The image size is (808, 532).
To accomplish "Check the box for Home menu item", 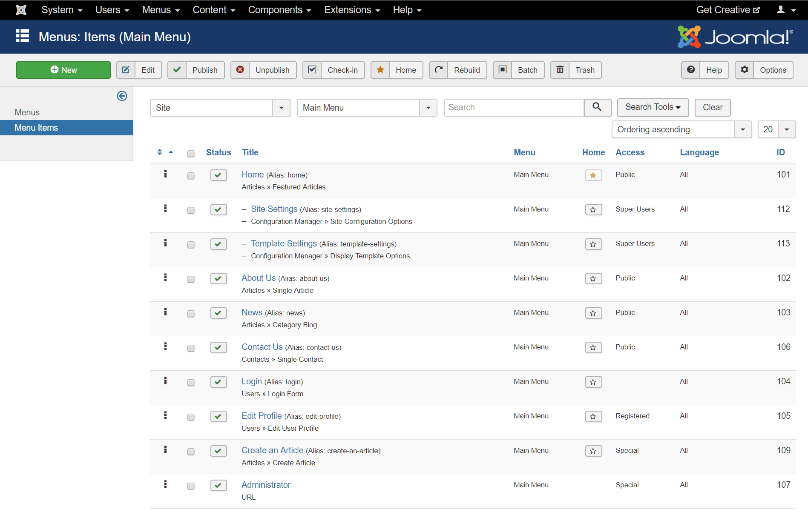I will [x=191, y=176].
